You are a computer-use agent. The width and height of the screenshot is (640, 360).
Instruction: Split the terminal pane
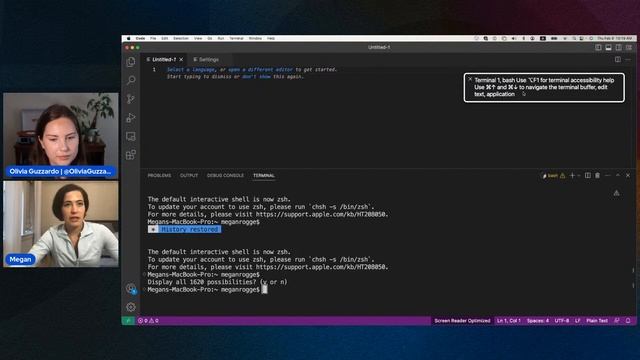point(588,176)
